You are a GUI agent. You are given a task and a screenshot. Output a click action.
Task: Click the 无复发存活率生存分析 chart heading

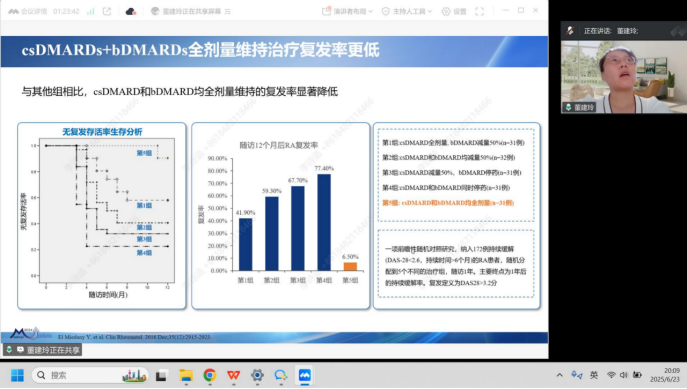[102, 132]
